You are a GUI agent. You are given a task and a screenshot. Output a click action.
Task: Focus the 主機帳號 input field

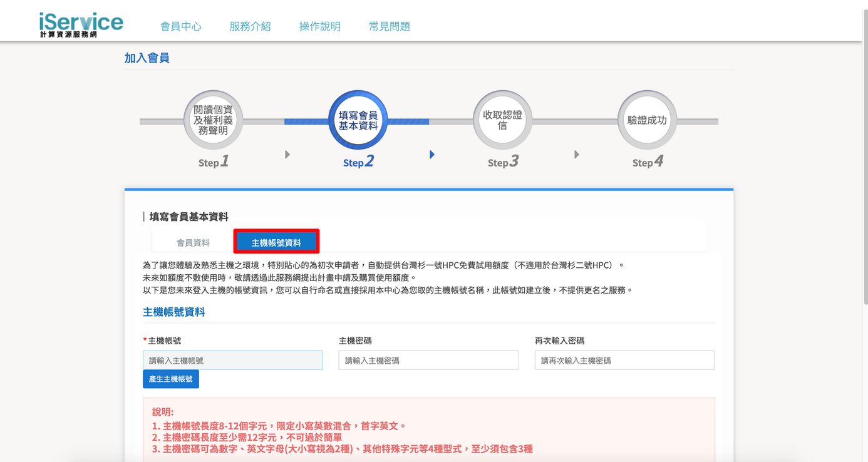[232, 360]
